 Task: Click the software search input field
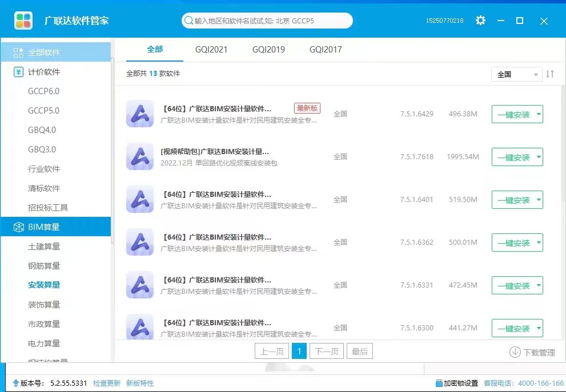coord(267,21)
